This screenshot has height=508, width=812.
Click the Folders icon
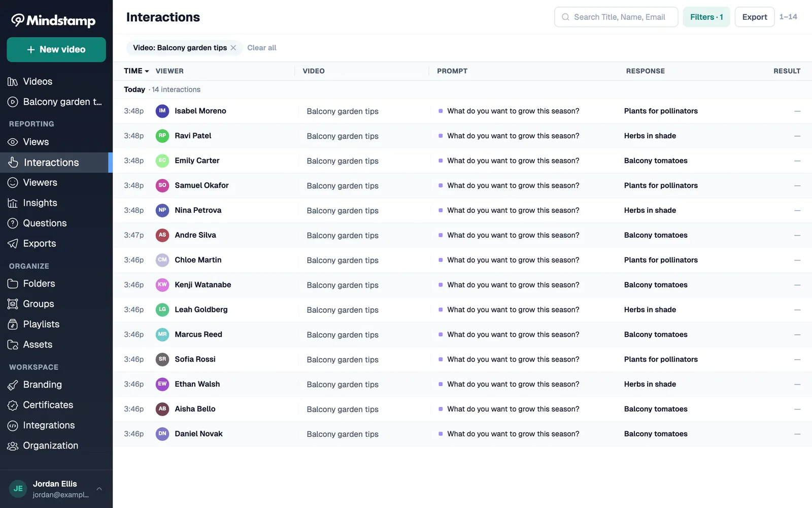coord(13,283)
